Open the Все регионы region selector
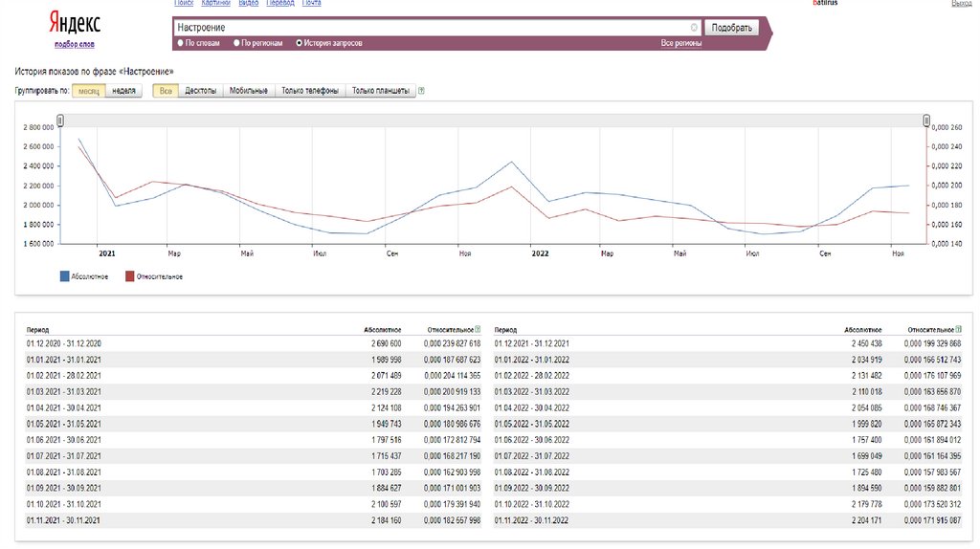 point(680,43)
